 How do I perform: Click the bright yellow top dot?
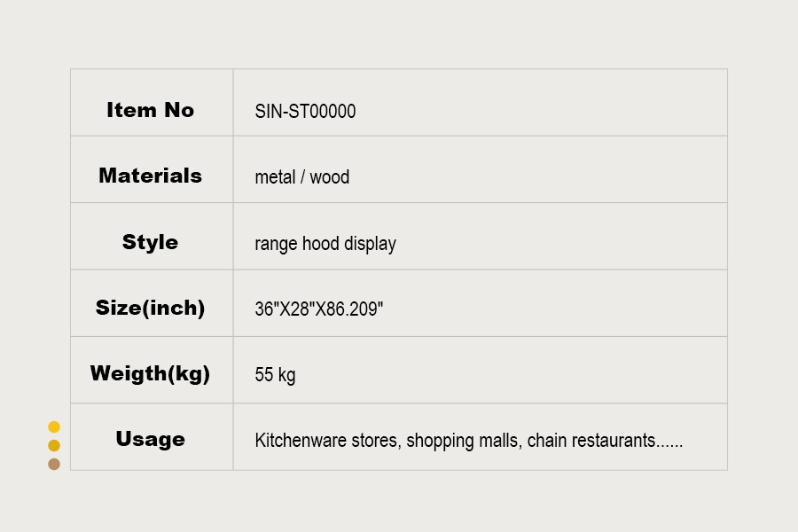coord(54,426)
